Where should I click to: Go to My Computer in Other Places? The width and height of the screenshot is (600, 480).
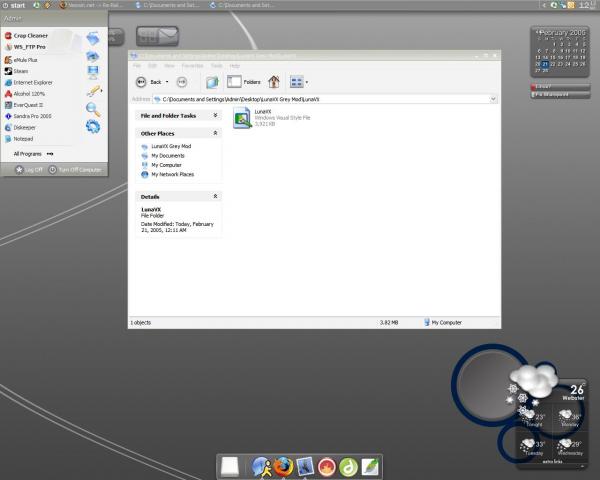161,165
